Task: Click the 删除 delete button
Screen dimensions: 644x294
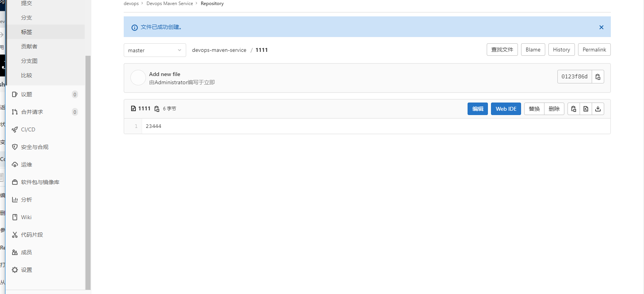Action: click(x=554, y=109)
